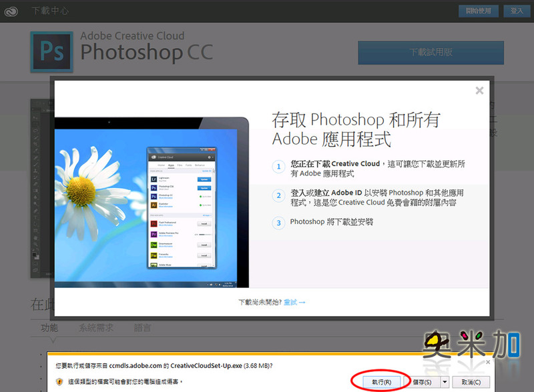Viewport: 534px width, 392px height.
Task: Click the 您正在下載 Creative Cloud step text
Action: (377, 169)
